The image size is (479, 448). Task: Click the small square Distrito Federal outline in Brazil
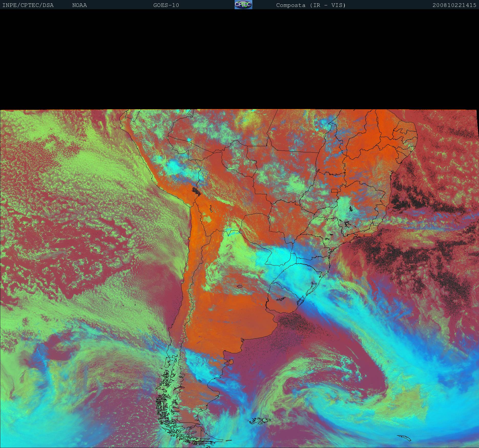coord(334,190)
